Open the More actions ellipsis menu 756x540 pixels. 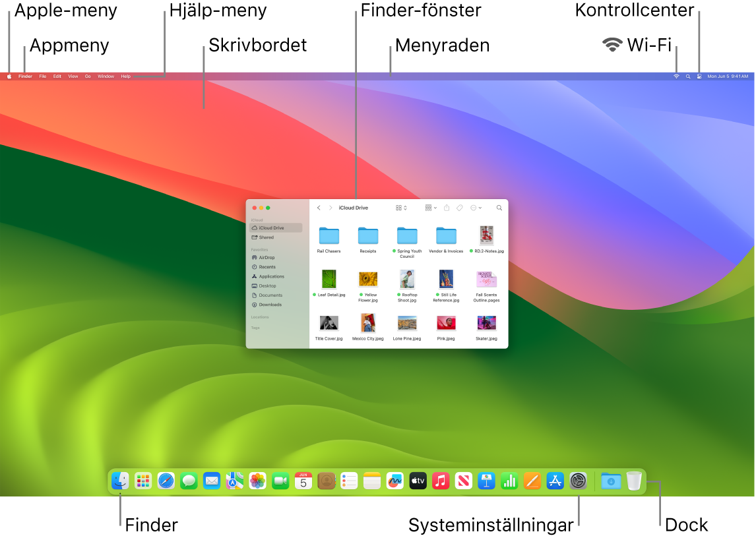475,208
